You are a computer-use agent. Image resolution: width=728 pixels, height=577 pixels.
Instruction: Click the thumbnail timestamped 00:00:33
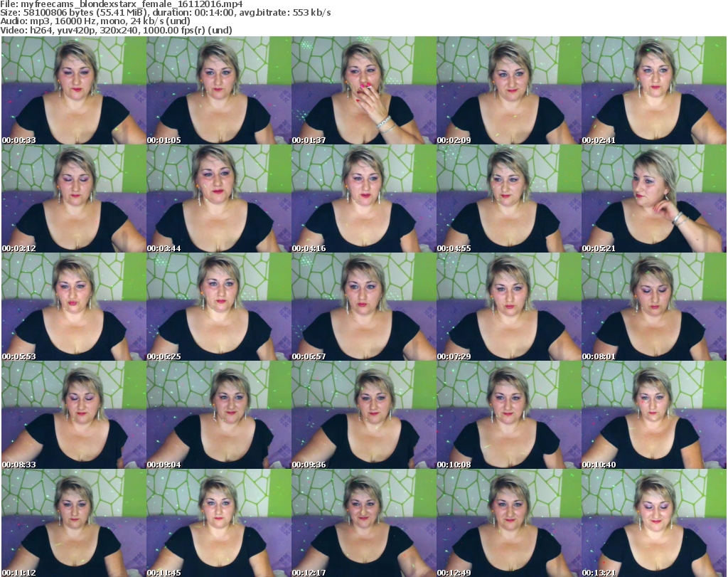coord(73,90)
